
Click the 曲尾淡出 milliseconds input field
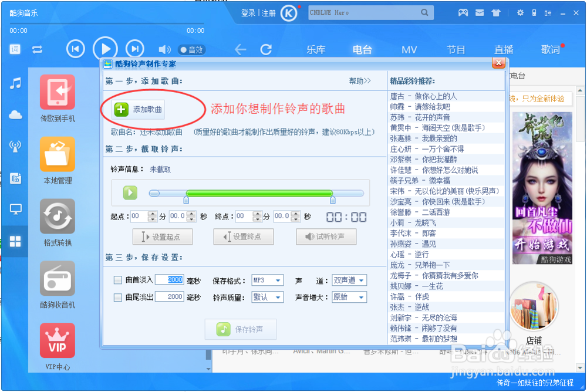coord(169,297)
